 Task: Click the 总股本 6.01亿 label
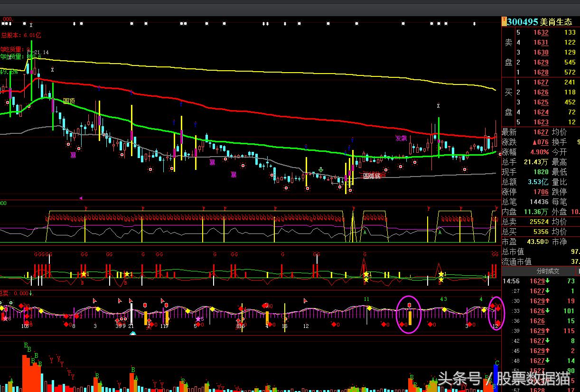[x=21, y=35]
